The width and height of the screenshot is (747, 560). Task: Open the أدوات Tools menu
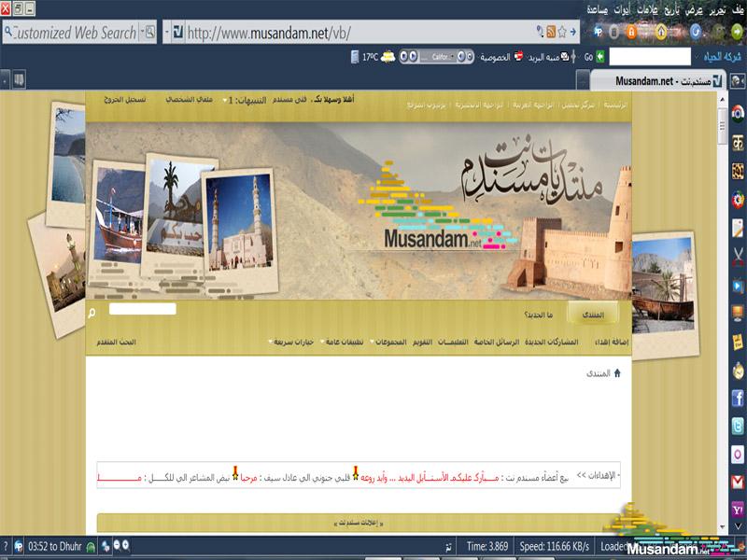622,10
